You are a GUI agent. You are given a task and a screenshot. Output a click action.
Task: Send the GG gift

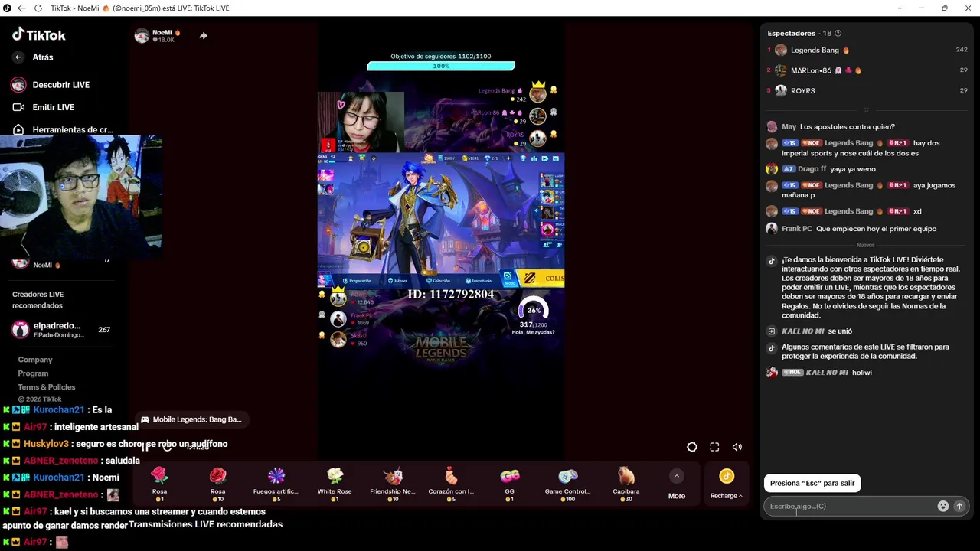tap(510, 484)
